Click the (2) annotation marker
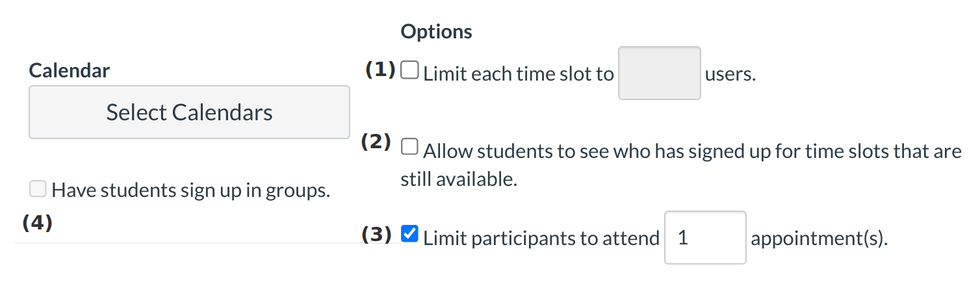Viewport: 980px width, 286px height. click(x=376, y=143)
